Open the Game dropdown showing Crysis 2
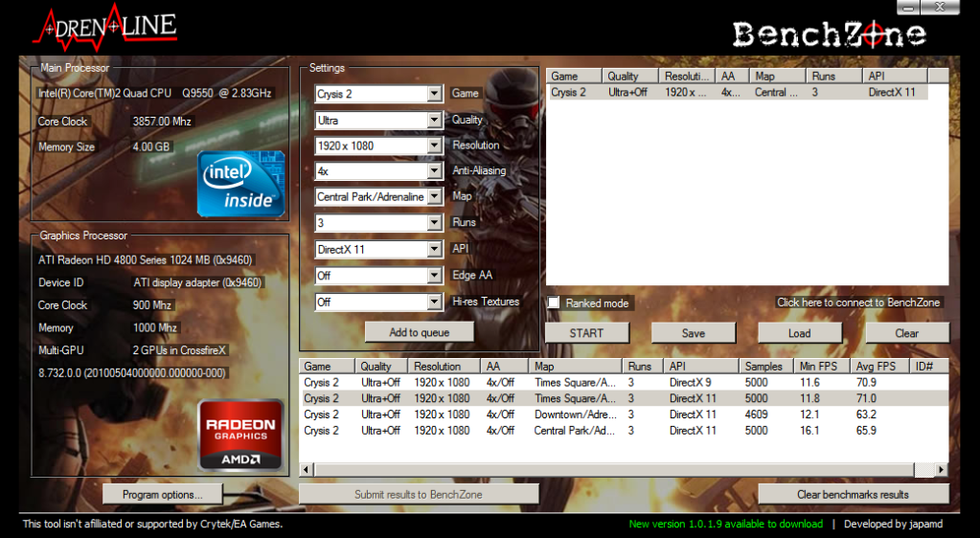This screenshot has height=538, width=980. point(434,94)
